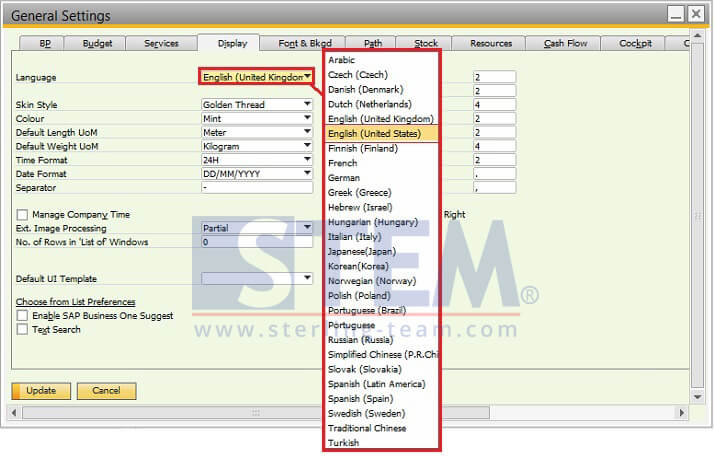Viewport: 714px width, 456px height.
Task: Click the Update button
Action: [41, 391]
